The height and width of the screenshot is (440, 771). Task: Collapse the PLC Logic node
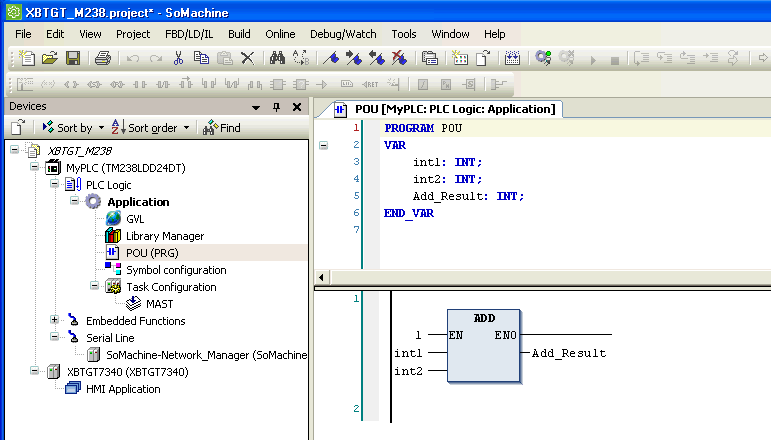click(x=55, y=184)
